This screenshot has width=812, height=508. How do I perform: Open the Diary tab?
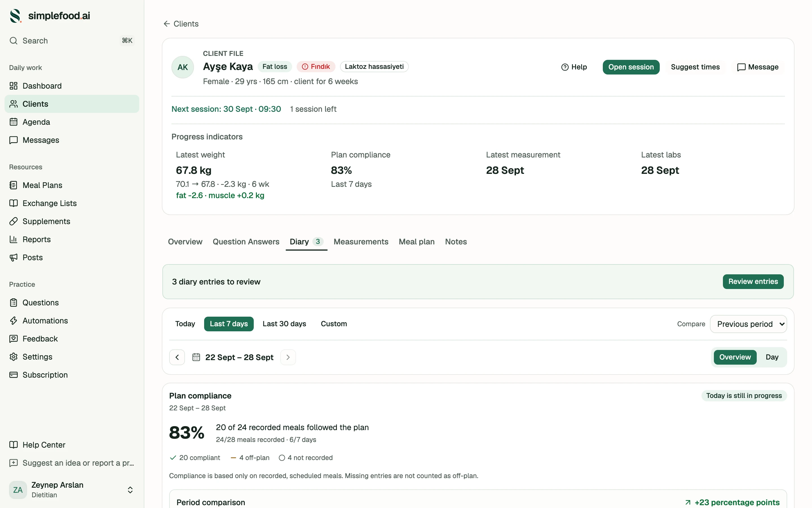coord(306,242)
